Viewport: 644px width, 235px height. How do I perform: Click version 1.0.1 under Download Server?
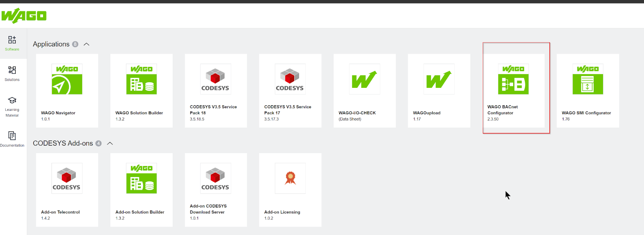(x=194, y=218)
